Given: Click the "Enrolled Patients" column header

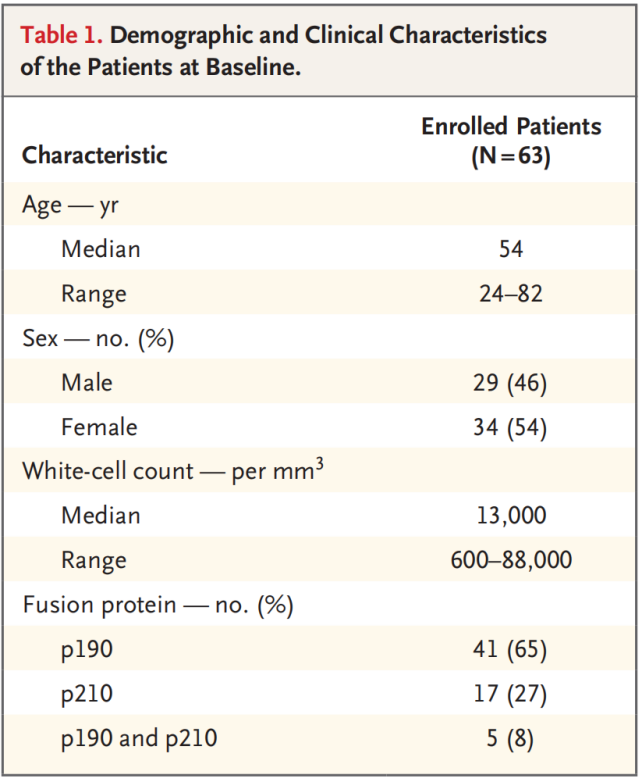Looking at the screenshot, I should pos(511,127).
